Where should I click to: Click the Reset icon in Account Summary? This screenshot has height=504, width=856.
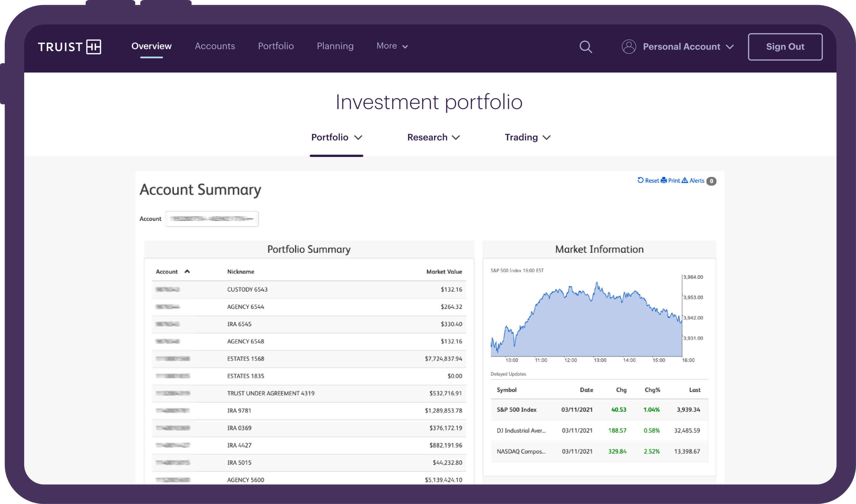(641, 181)
